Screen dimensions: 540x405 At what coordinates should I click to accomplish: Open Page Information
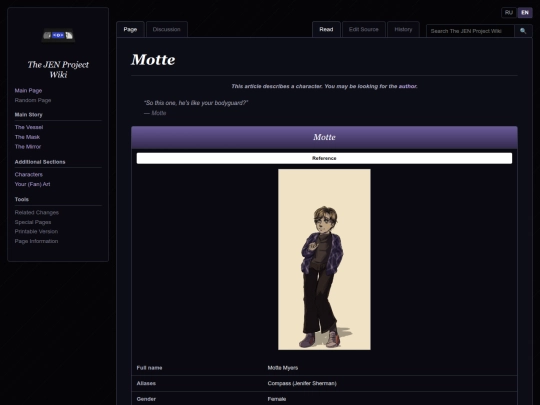tap(36, 241)
